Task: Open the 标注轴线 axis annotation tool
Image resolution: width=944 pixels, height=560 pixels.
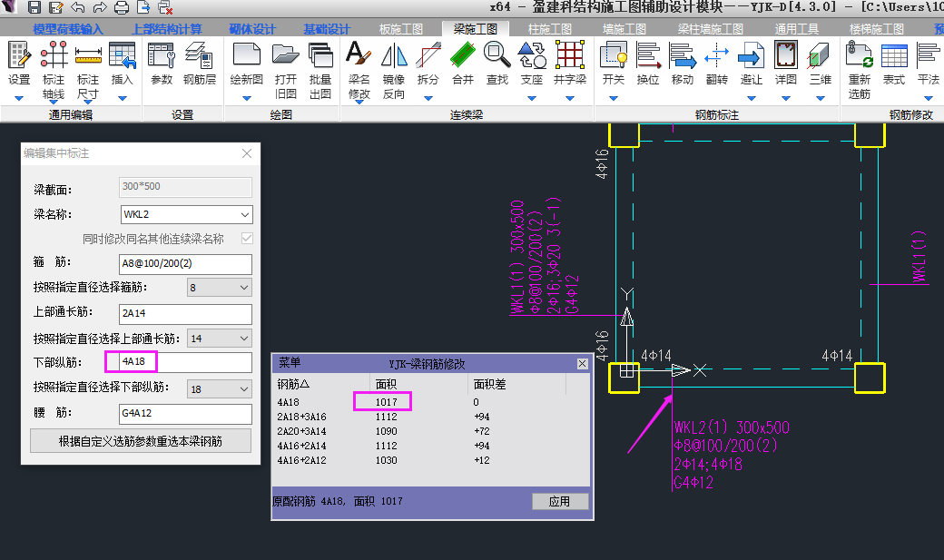Action: [54, 55]
